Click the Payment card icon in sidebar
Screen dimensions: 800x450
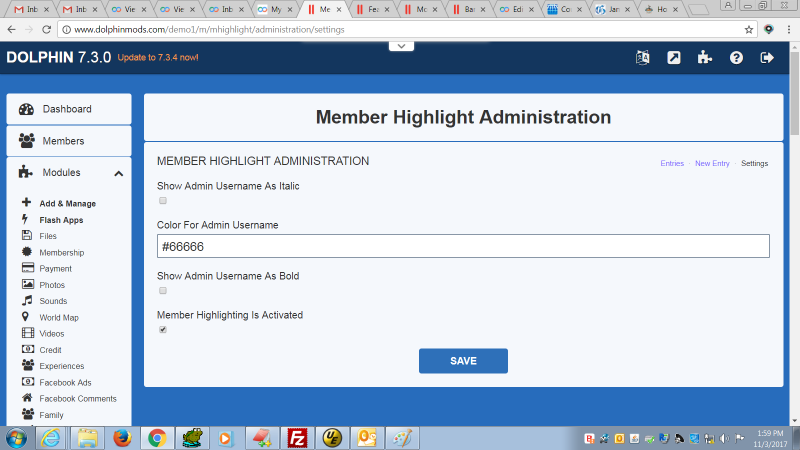click(x=28, y=268)
